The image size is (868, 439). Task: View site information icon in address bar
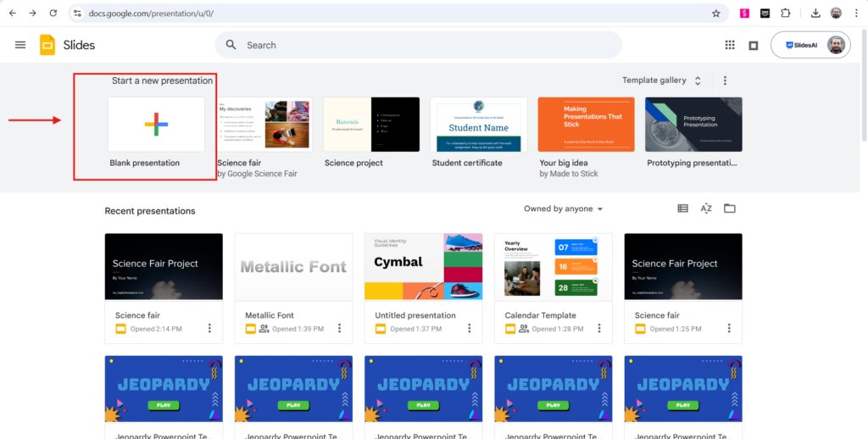(77, 14)
